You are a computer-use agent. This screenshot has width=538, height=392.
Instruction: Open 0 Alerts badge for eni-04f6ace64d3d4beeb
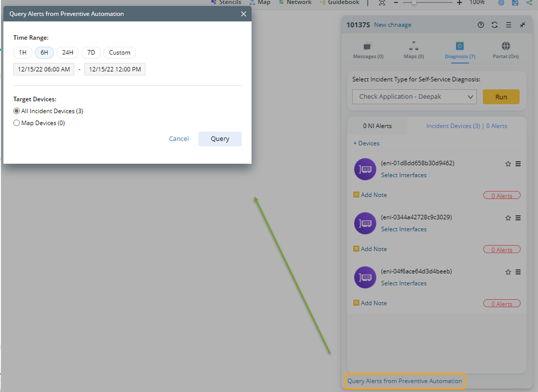point(502,304)
